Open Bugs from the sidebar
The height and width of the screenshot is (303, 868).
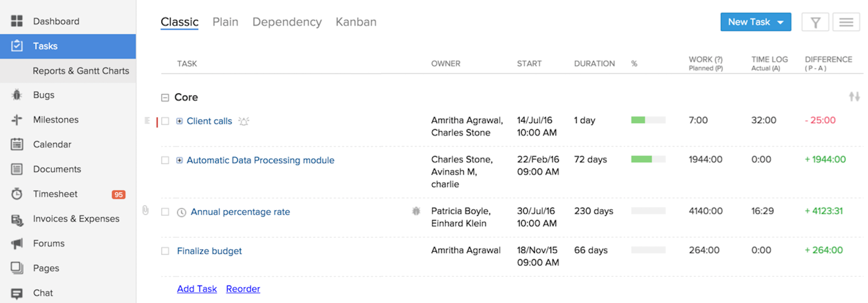point(44,95)
